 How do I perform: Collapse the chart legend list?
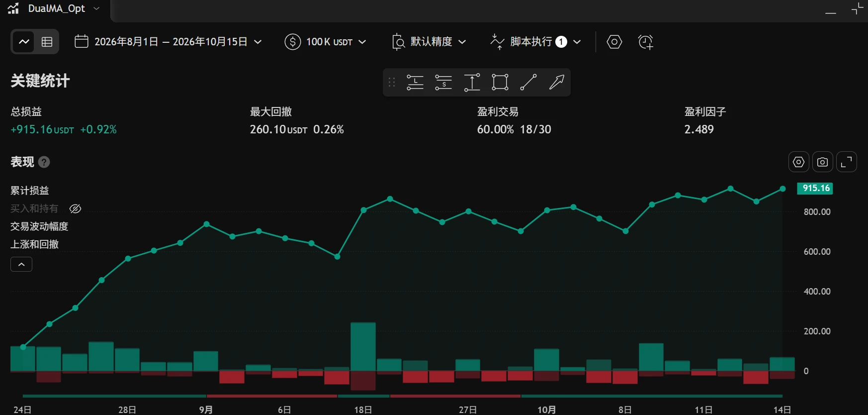(21, 264)
